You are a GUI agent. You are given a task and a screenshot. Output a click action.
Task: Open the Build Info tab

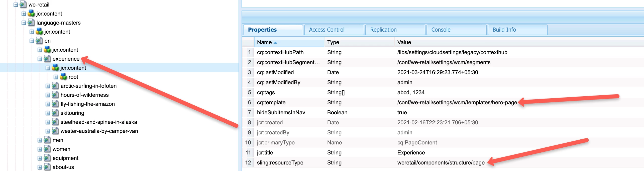point(517,30)
